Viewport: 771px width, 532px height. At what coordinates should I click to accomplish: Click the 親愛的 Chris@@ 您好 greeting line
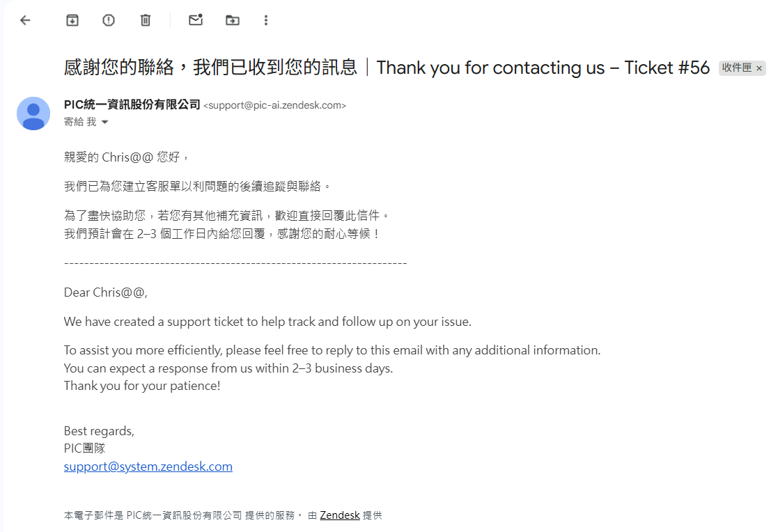[x=126, y=157]
